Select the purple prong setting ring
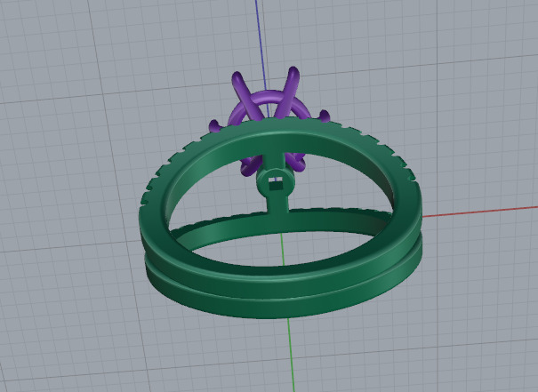538x392 pixels. (269, 98)
